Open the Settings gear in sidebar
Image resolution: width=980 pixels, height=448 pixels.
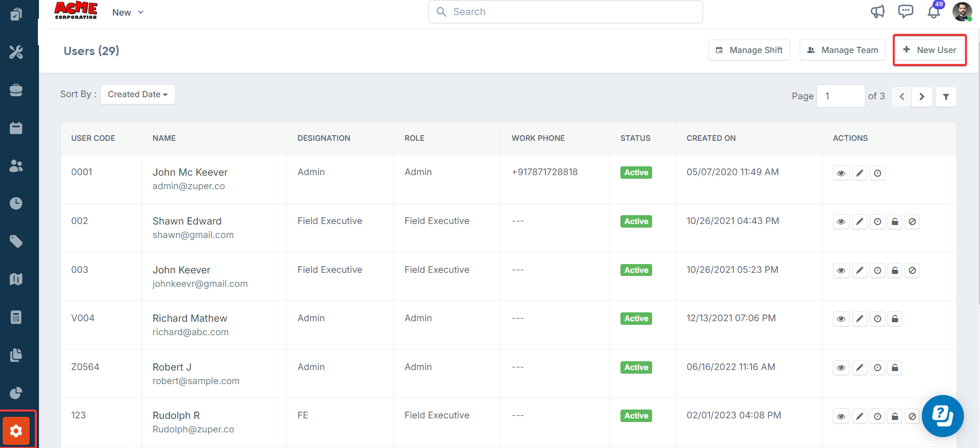click(x=16, y=431)
